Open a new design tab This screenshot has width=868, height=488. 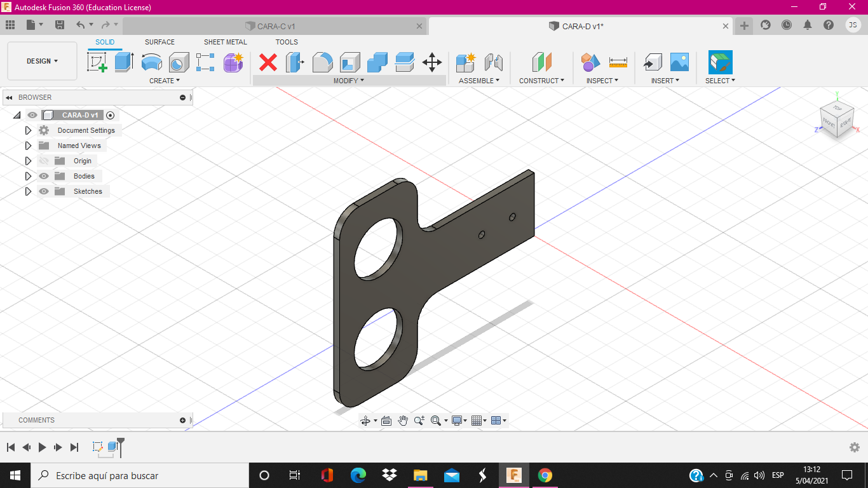(744, 25)
